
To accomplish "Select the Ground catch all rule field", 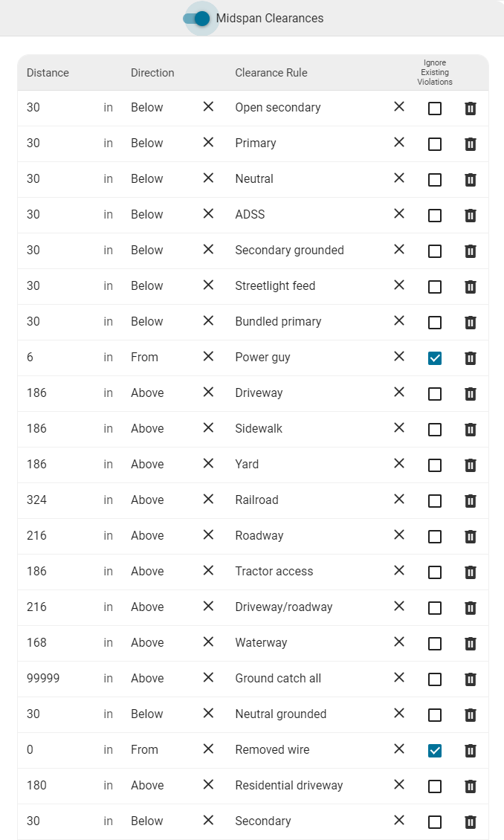I will (311, 678).
